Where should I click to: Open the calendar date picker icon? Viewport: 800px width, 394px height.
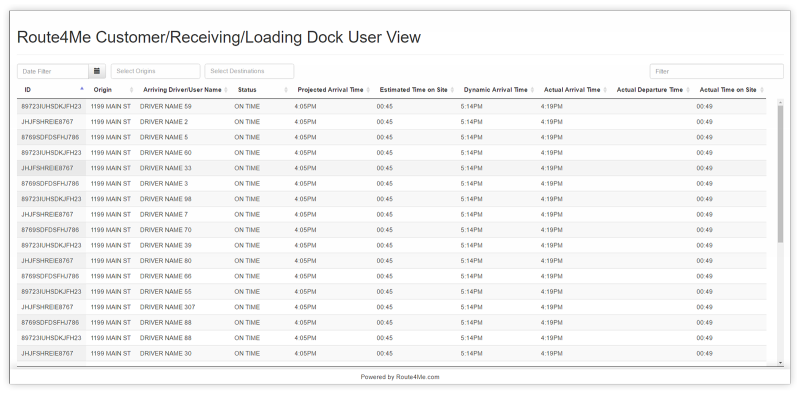pos(97,71)
